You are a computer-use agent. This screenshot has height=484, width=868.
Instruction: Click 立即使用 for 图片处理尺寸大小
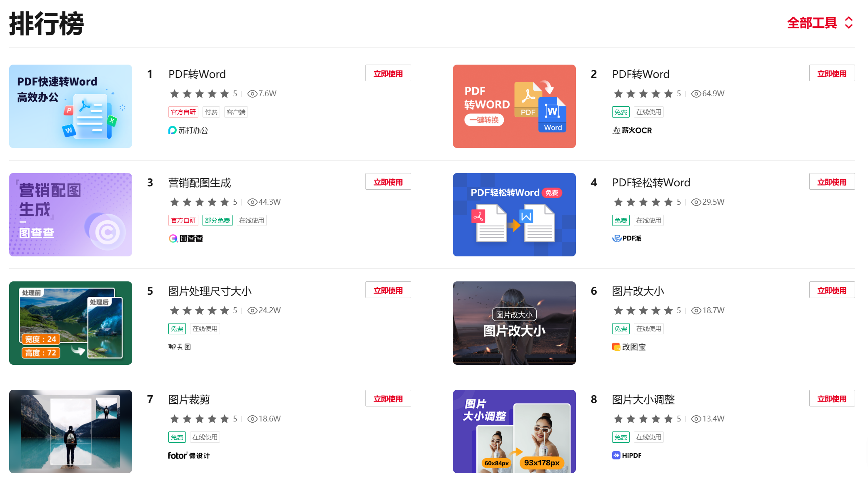coord(388,290)
